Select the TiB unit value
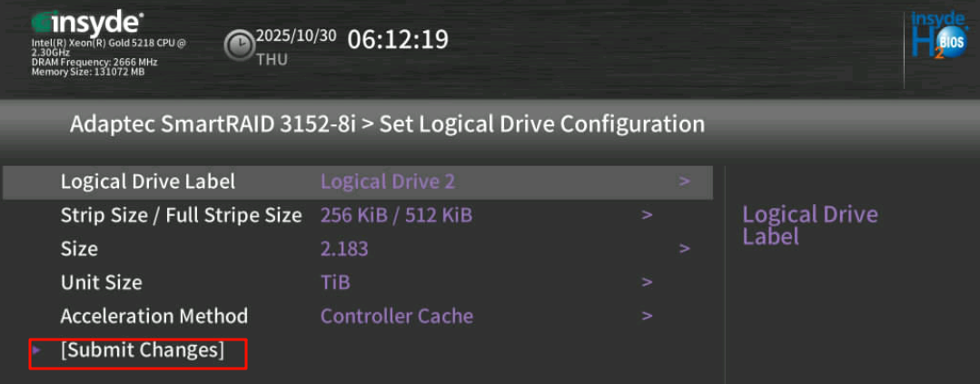The image size is (980, 384). point(335,282)
